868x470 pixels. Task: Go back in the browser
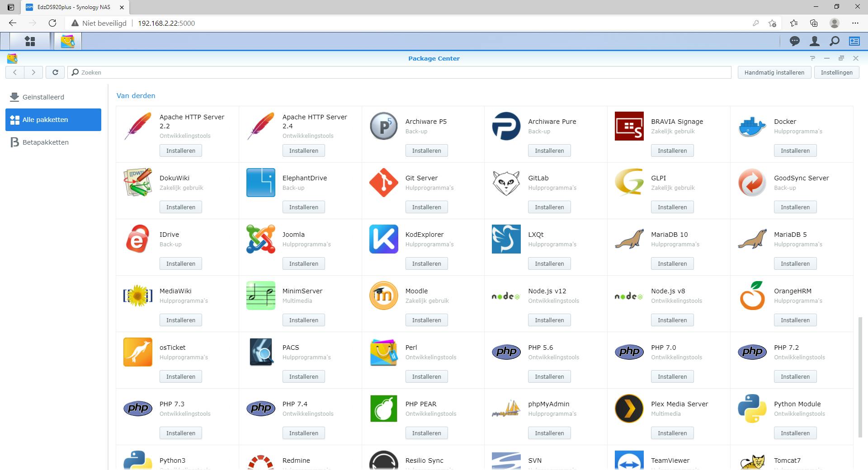click(13, 23)
